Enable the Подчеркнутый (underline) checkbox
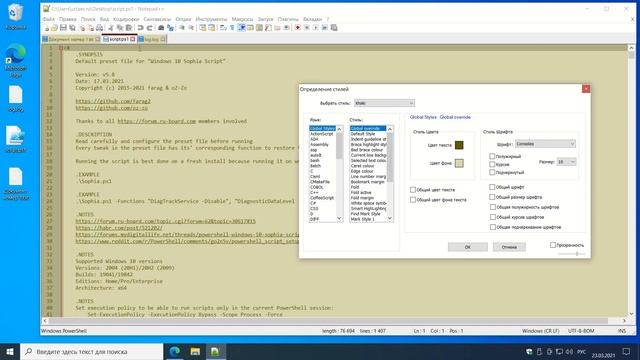This screenshot has height=360, width=640. coord(492,172)
